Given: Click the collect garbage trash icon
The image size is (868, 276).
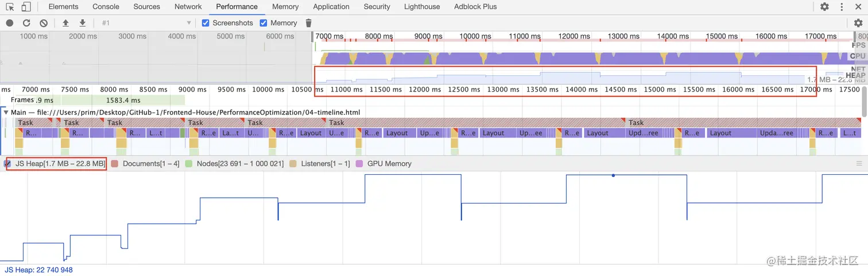Looking at the screenshot, I should click(309, 23).
